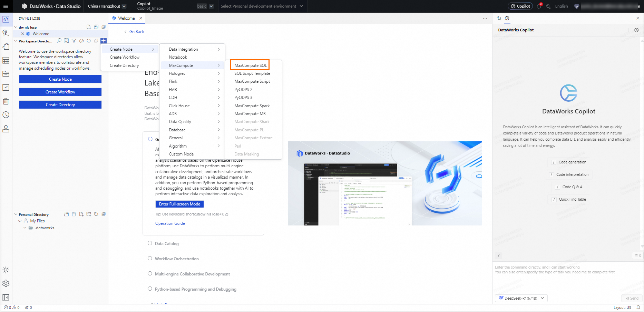
Task: Click the wrench tools icon in top bar
Action: pos(548,6)
